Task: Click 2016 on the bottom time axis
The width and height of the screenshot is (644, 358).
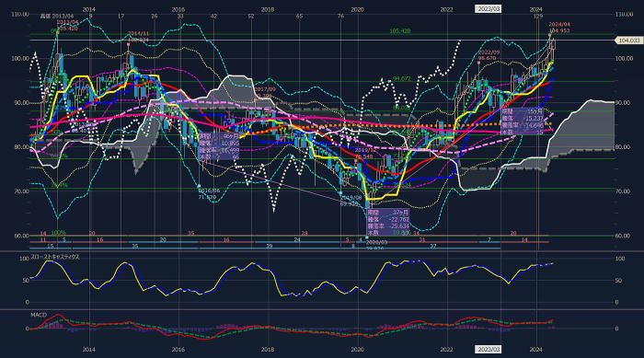Action: point(178,350)
